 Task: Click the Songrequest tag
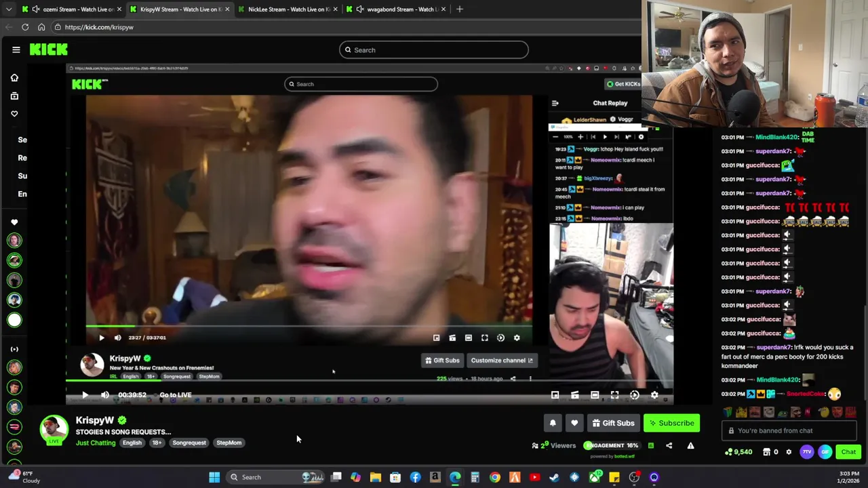pyautogui.click(x=189, y=443)
